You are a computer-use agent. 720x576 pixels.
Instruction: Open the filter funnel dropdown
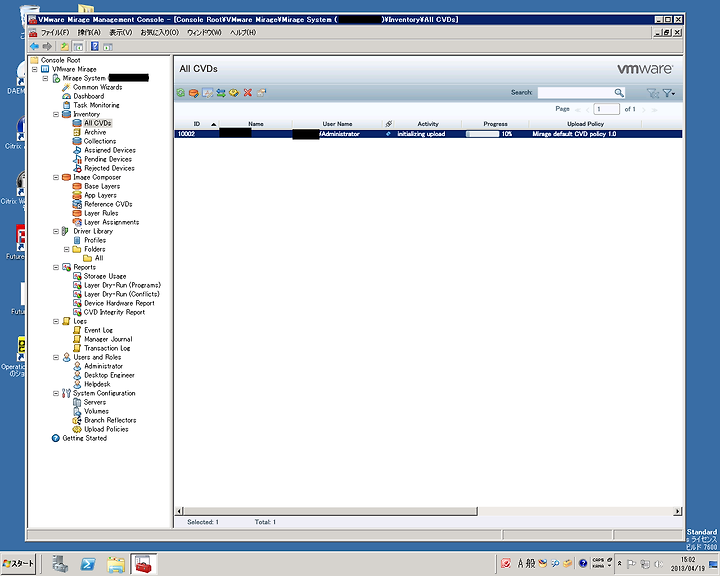coord(669,93)
